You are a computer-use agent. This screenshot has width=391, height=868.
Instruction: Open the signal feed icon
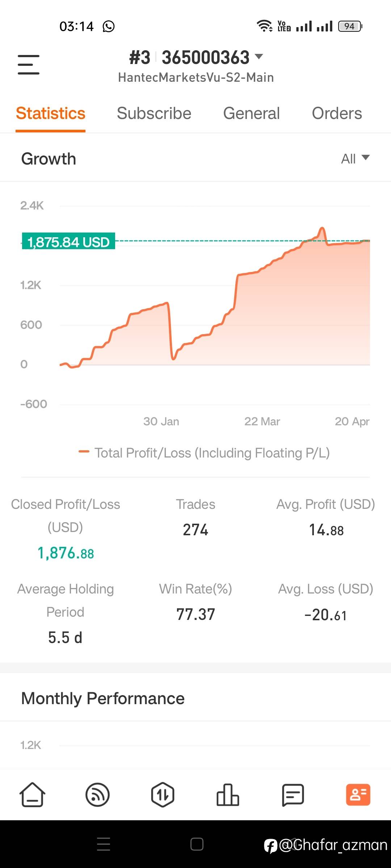pyautogui.click(x=97, y=795)
